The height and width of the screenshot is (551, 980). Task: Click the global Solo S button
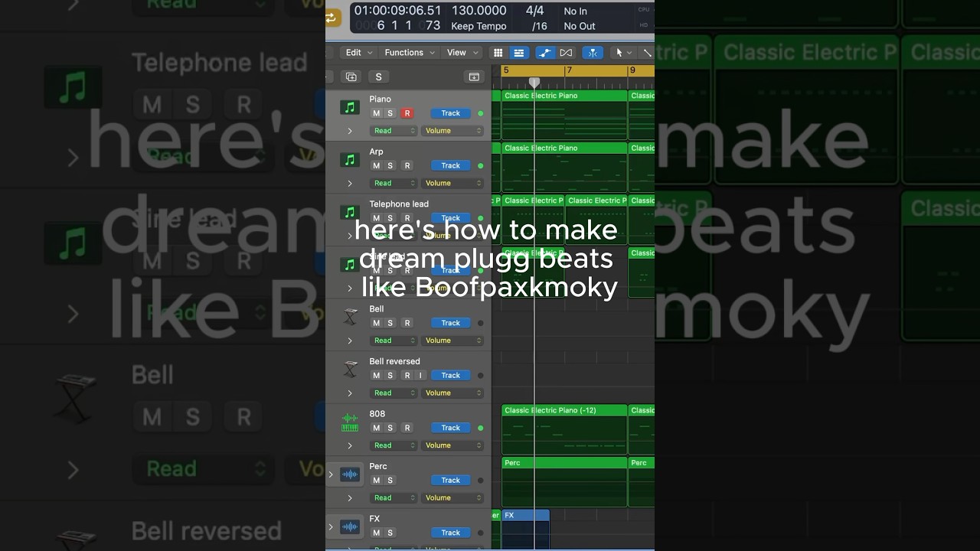[x=378, y=77]
